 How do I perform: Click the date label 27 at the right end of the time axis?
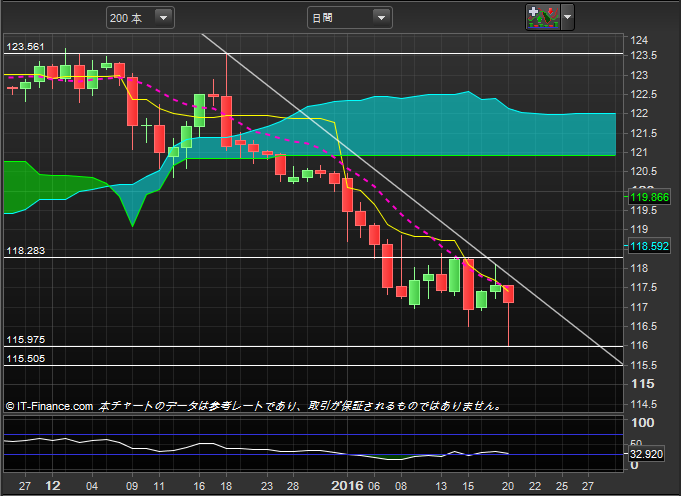pyautogui.click(x=588, y=486)
